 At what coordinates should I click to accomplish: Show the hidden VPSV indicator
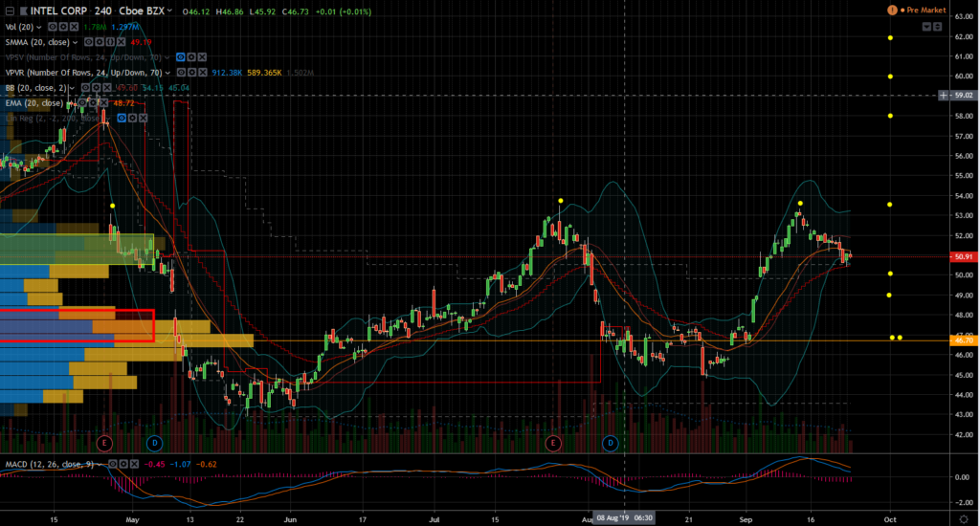coord(178,57)
